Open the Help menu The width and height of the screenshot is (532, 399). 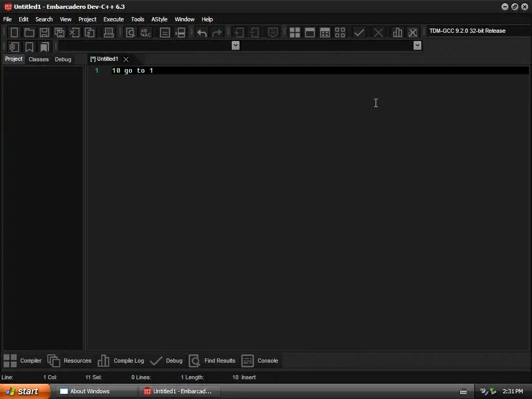click(x=207, y=19)
